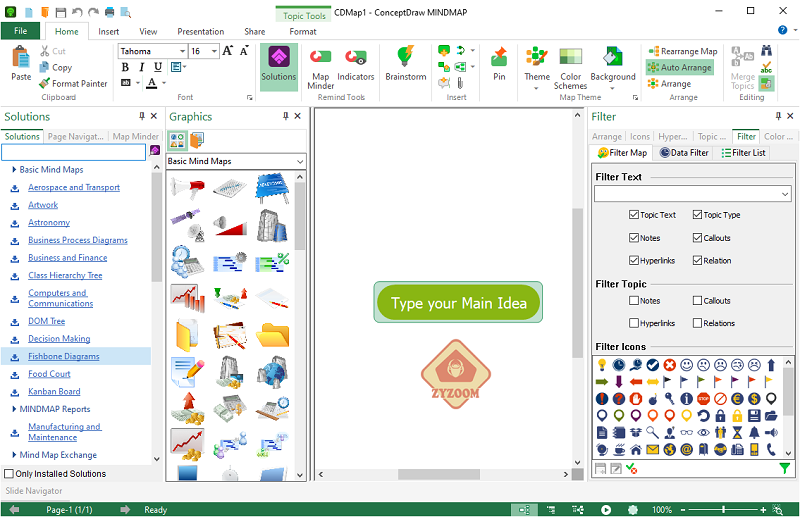Click the canvas horizontal scrollbar
The height and width of the screenshot is (517, 800).
[439, 474]
